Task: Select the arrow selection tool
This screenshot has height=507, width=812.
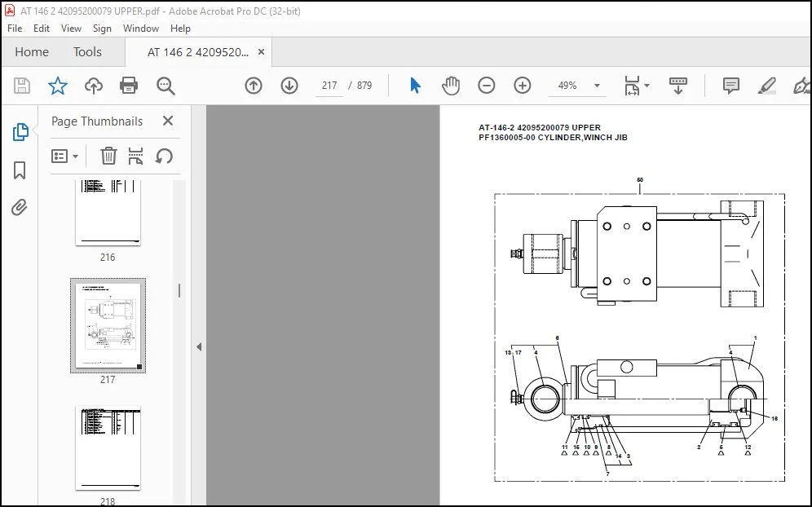Action: pos(415,86)
